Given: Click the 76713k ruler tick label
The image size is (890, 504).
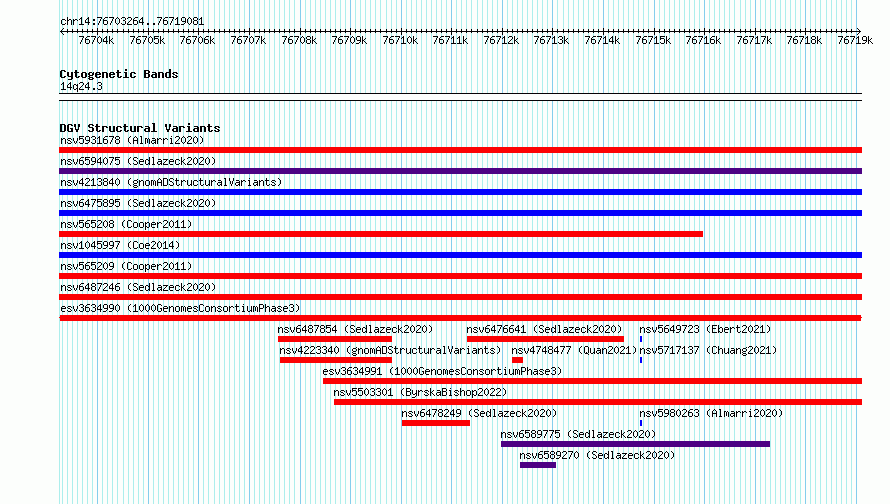Looking at the screenshot, I should tap(551, 41).
